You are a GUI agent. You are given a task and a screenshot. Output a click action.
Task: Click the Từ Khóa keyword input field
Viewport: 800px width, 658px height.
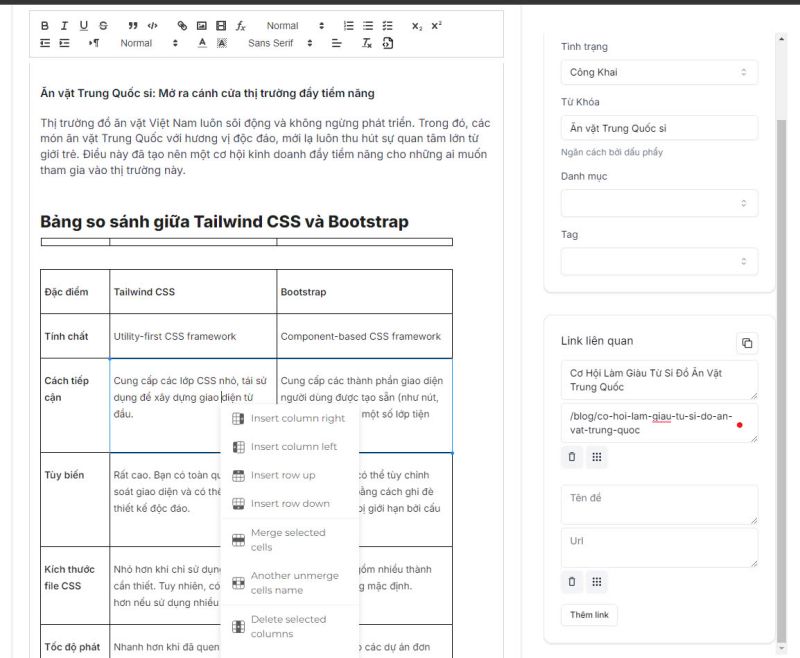659,129
